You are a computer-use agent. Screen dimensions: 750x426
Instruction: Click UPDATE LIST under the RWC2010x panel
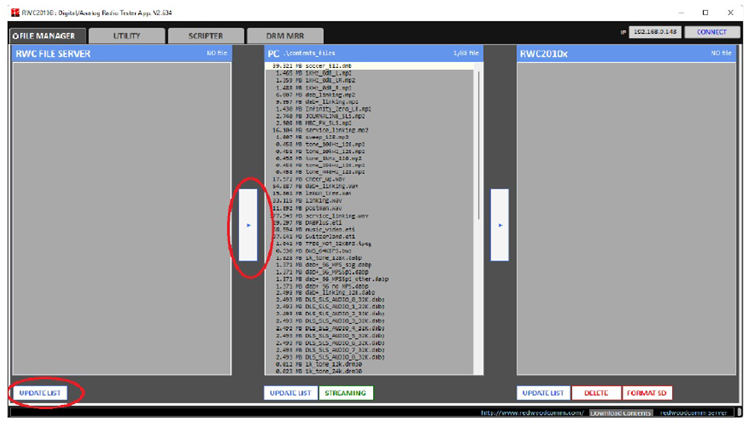pos(543,393)
